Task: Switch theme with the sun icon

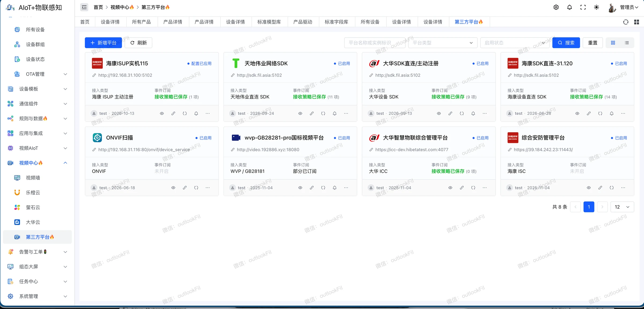Action: click(596, 7)
